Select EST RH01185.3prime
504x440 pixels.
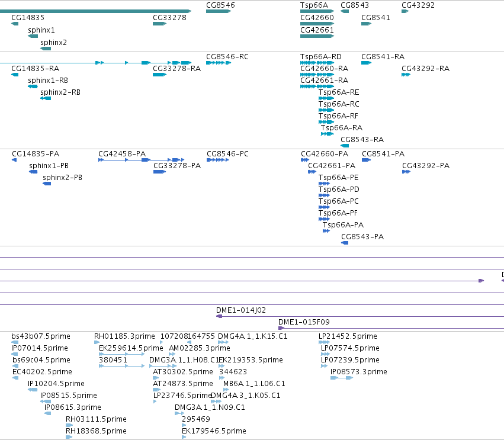[97, 342]
